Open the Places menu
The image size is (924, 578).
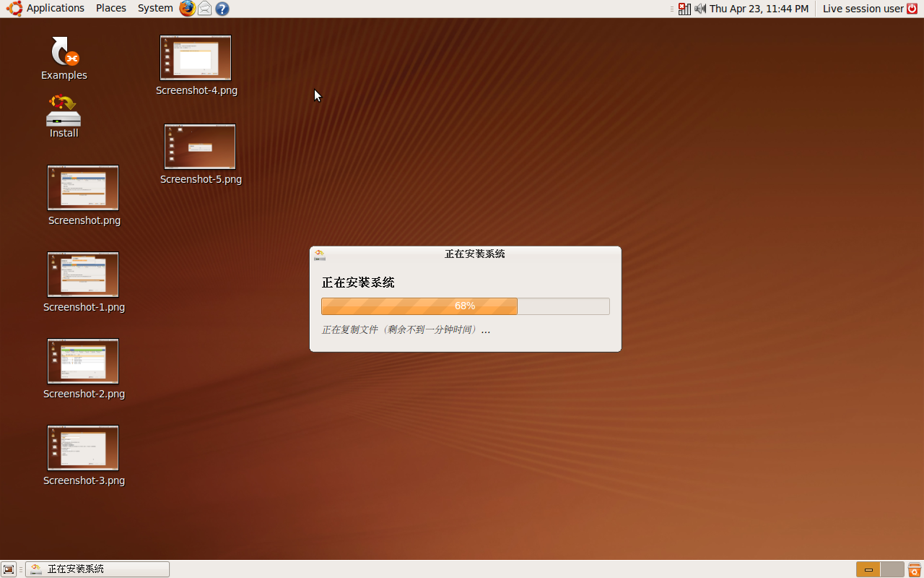tap(111, 9)
